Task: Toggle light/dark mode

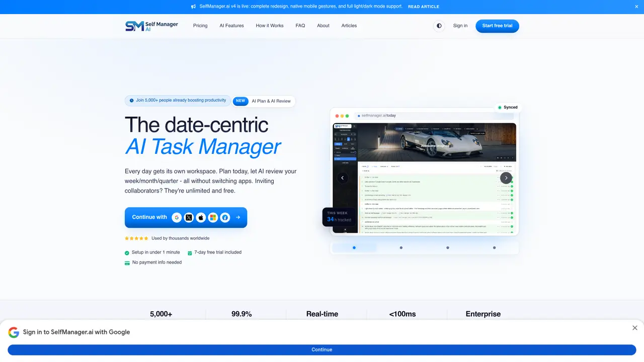Action: [x=439, y=26]
